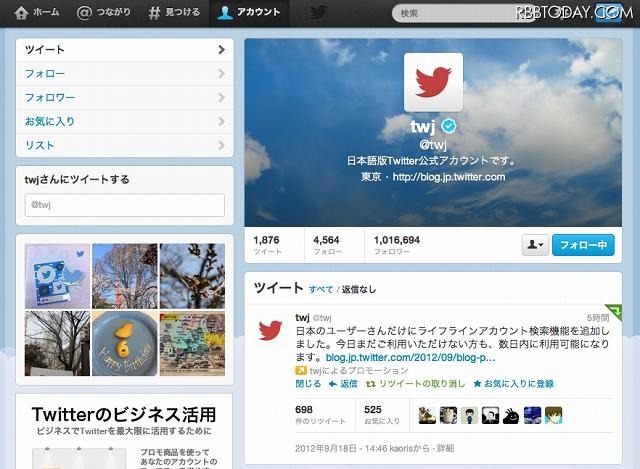The height and width of the screenshot is (469, 640).
Task: Click the red bird profile avatar
Action: pyautogui.click(x=433, y=82)
